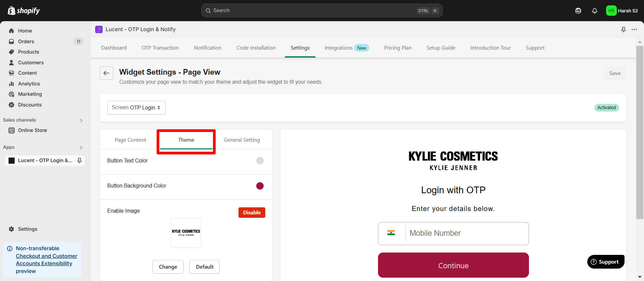Click the info icon in Non-transferable notice

pos(10,249)
